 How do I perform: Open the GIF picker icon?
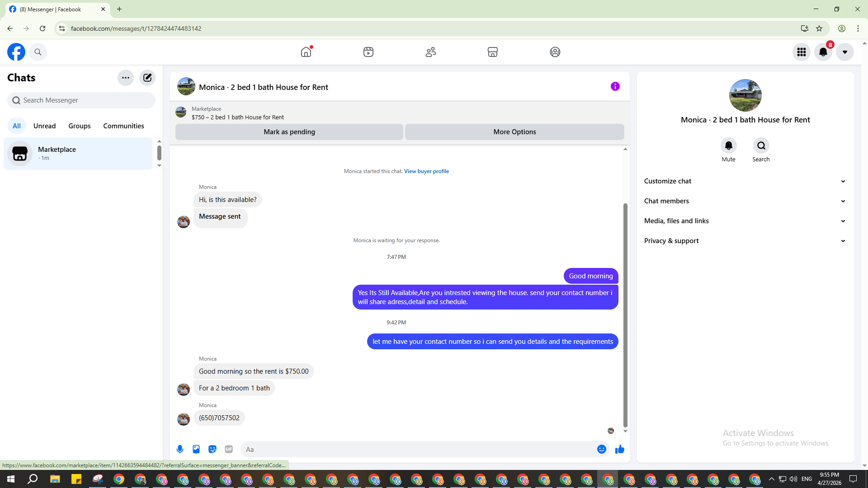(229, 449)
